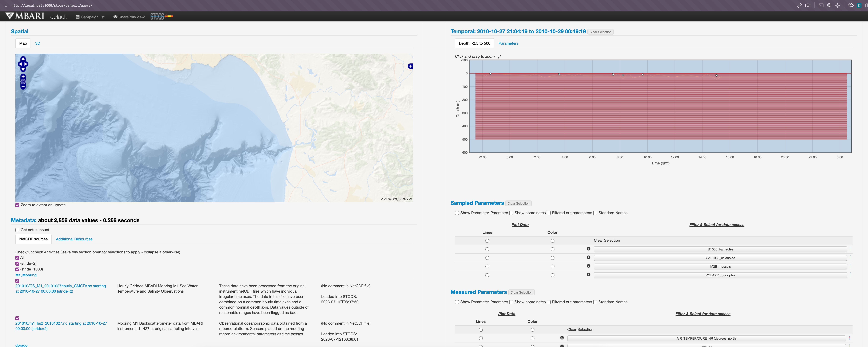Click browser screenshot camera icon

click(808, 5)
